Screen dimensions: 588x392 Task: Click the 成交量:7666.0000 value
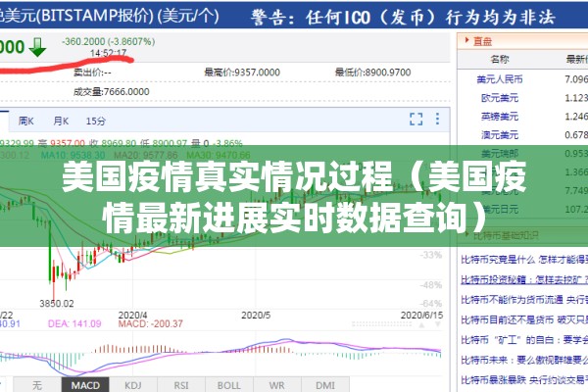112,91
